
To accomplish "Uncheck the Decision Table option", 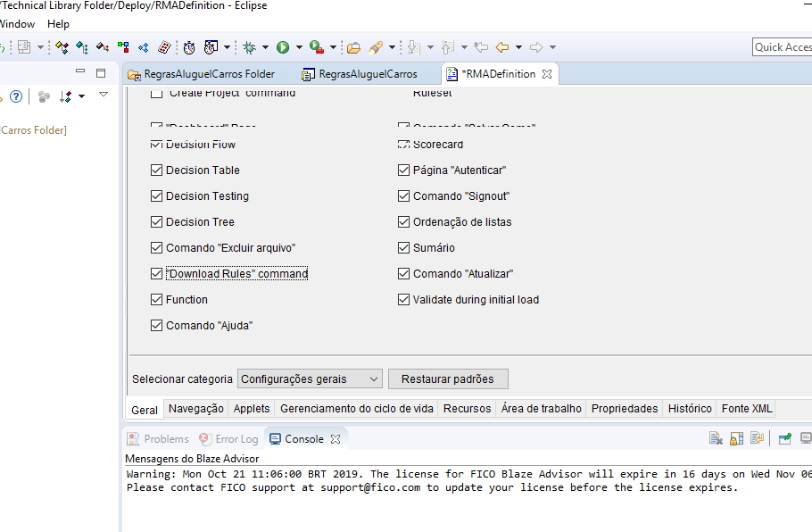I will click(x=156, y=170).
